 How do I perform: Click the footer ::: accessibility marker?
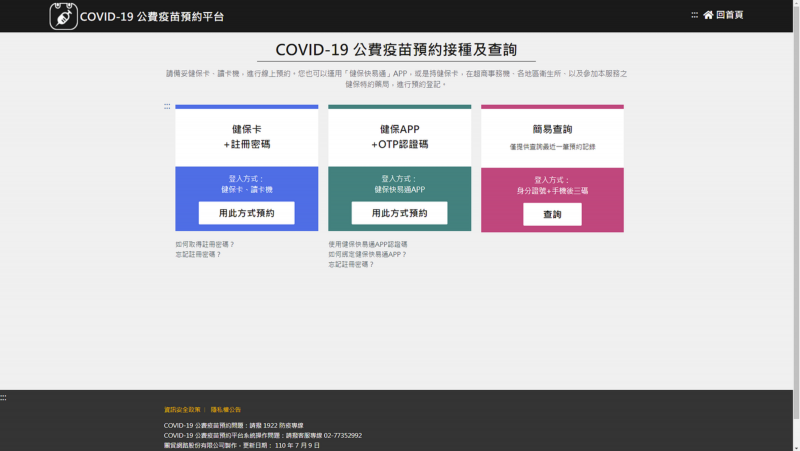click(x=4, y=397)
